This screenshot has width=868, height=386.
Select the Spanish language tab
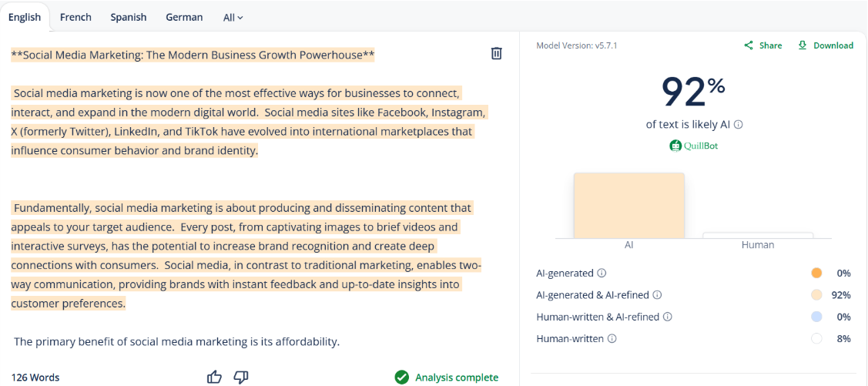[x=129, y=17]
